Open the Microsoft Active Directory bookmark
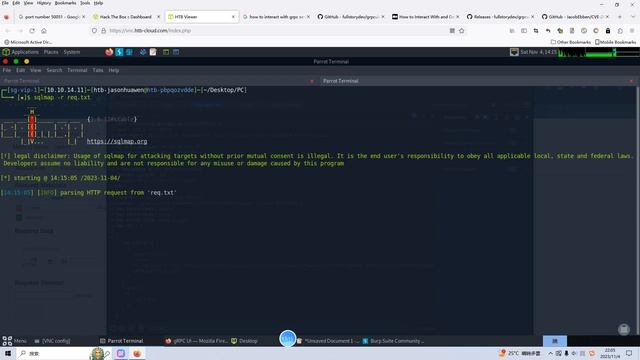The image size is (640, 360). point(28,42)
